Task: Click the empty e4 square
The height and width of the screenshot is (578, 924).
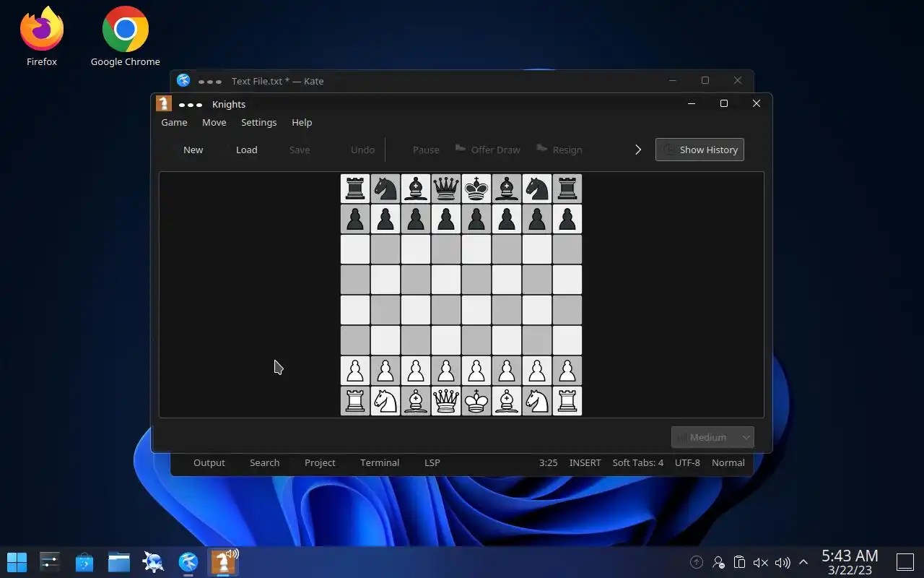Action: 476,310
